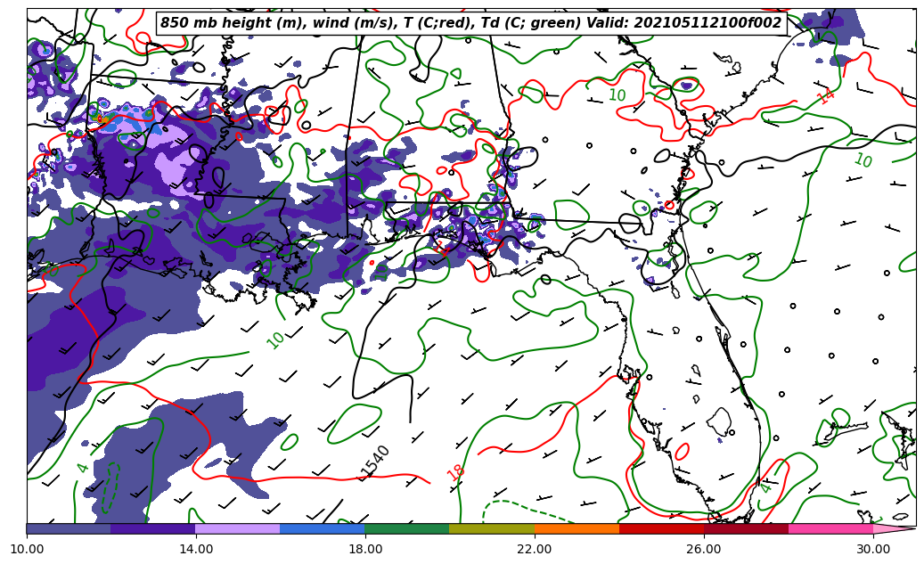
Task: Click the slate-blue 10–12 colorbar segment
Action: (69, 528)
